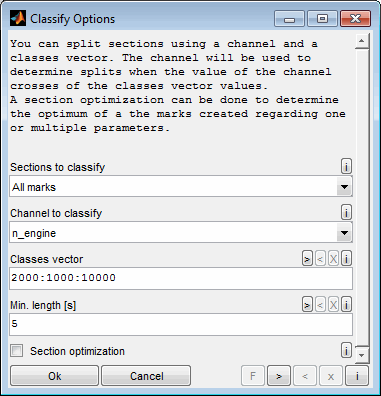The image size is (381, 396).
Task: Click the scrollbar down arrow
Action: (x=362, y=354)
